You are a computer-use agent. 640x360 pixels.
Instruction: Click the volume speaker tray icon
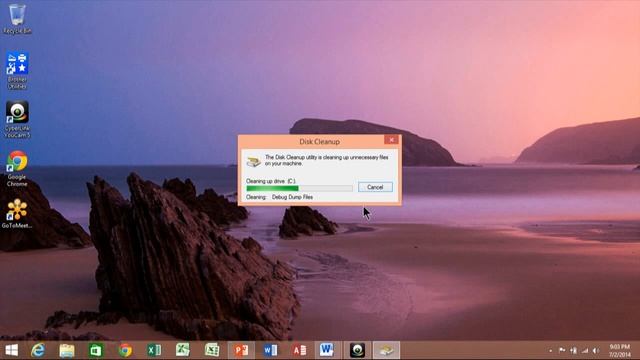pyautogui.click(x=596, y=350)
